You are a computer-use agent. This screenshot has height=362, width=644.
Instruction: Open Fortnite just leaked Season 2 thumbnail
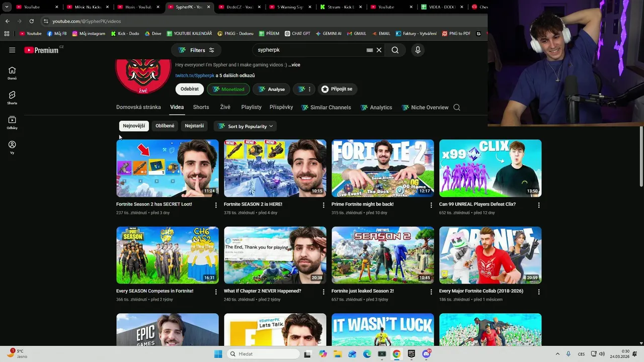click(x=383, y=255)
